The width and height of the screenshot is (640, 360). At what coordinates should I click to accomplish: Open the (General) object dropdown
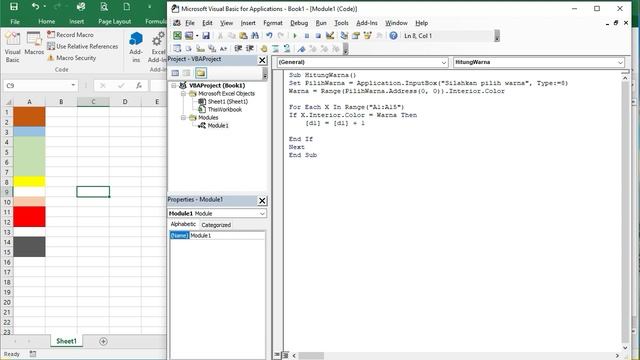click(444, 62)
